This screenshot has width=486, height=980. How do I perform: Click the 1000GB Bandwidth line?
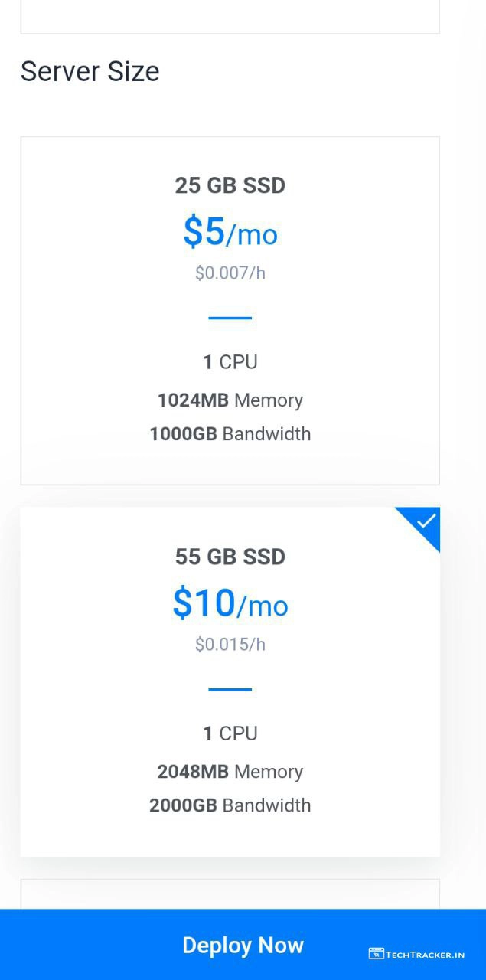pos(230,433)
